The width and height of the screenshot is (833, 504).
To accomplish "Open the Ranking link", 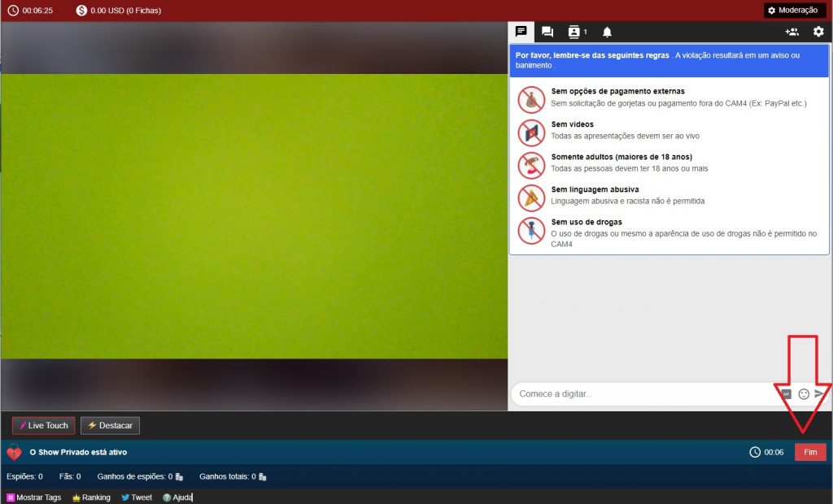I will [x=91, y=497].
